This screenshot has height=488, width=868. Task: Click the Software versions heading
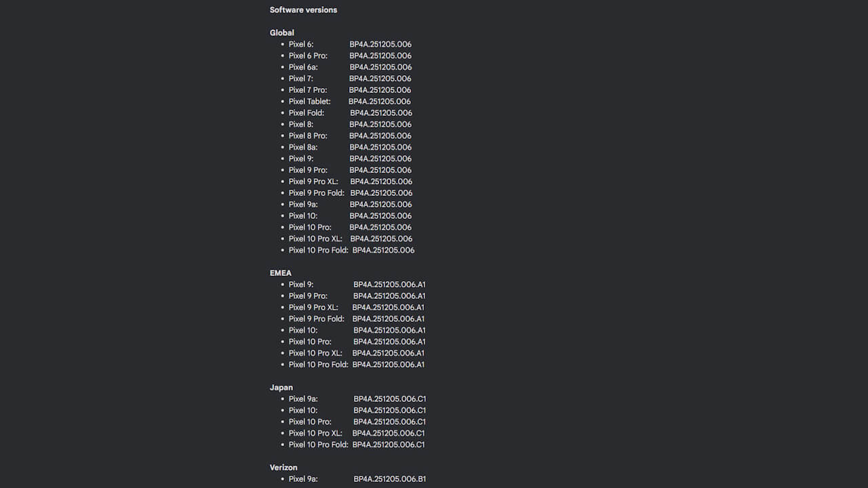click(x=303, y=10)
